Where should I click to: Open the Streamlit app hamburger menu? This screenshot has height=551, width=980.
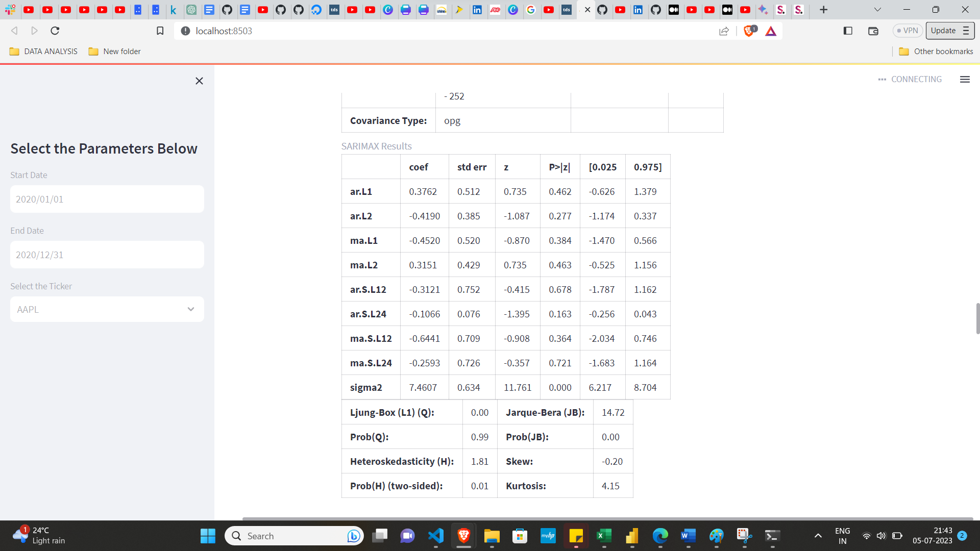(965, 79)
